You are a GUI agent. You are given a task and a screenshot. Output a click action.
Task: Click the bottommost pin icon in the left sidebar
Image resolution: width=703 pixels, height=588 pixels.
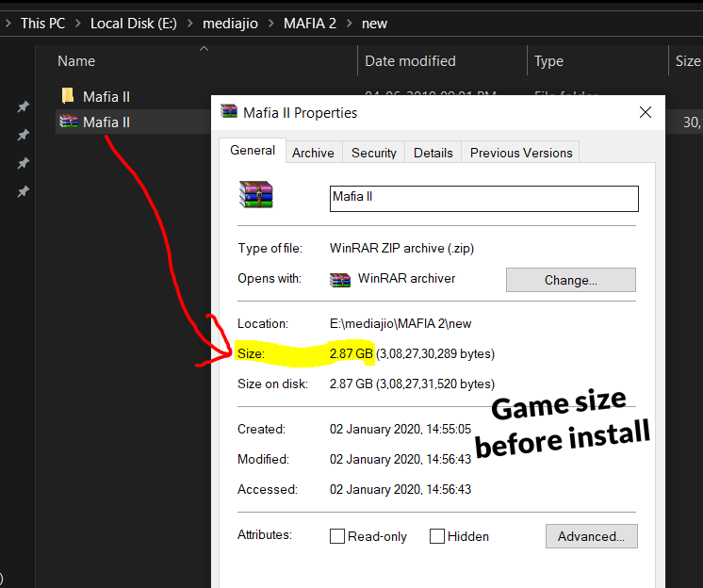click(24, 191)
